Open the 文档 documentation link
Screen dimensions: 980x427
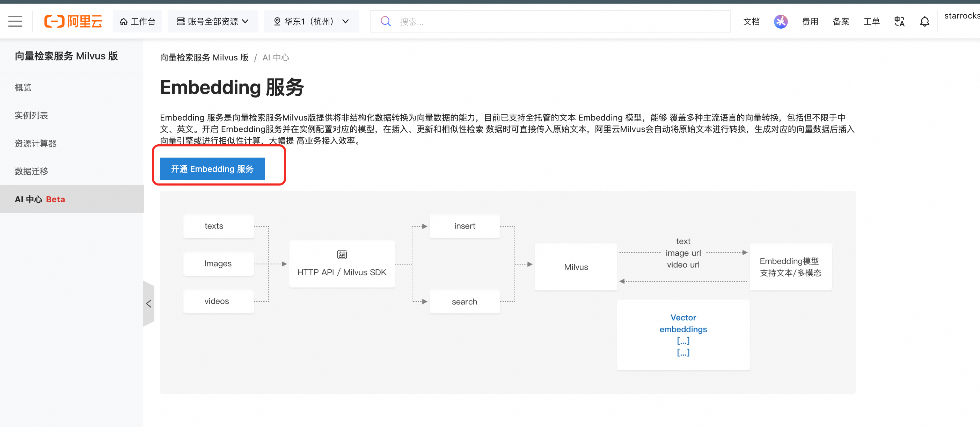751,22
